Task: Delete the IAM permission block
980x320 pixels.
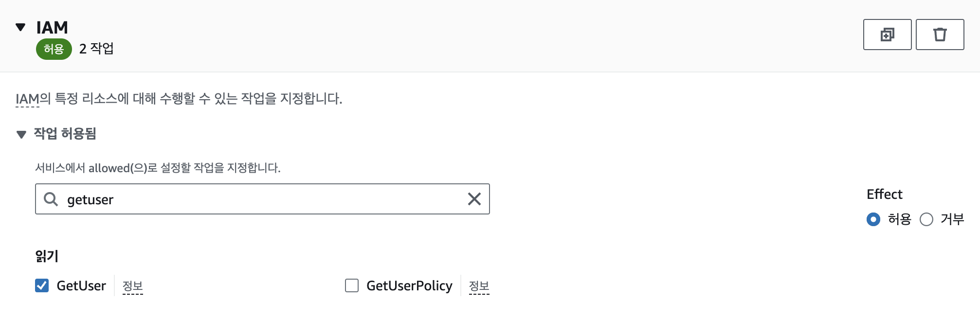Action: coord(940,35)
